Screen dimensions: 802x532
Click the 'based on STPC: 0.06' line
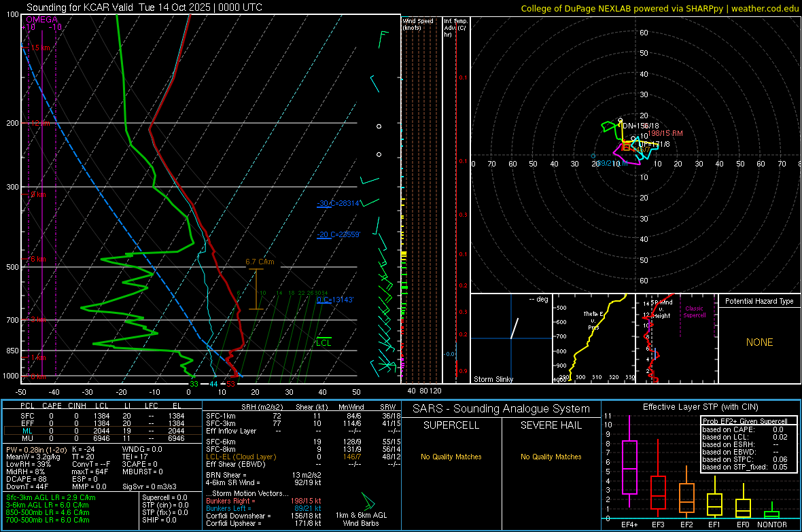coord(744,459)
